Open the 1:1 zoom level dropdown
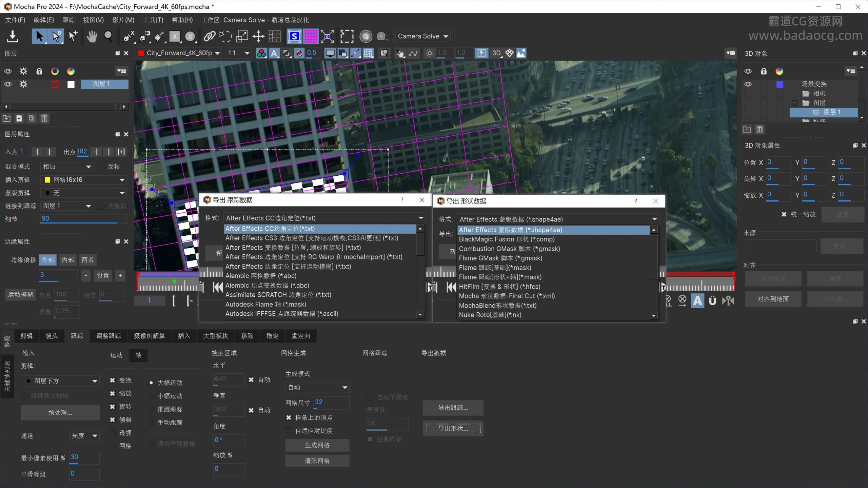 point(239,53)
